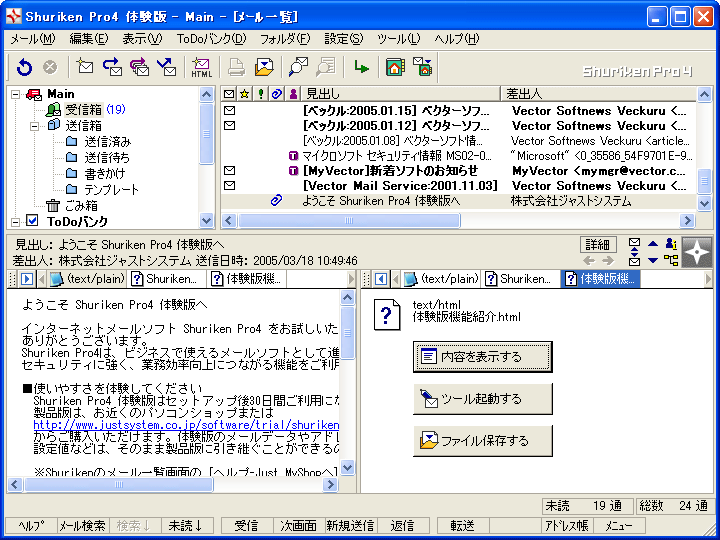Click the folder tree scrollbar up arrow
The width and height of the screenshot is (720, 540).
pyautogui.click(x=207, y=95)
